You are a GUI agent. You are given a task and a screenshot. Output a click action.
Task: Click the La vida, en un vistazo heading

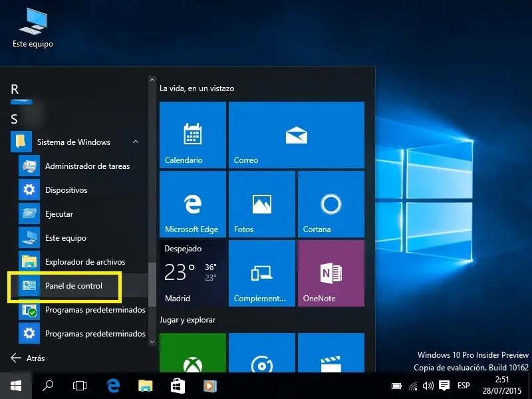pos(197,88)
